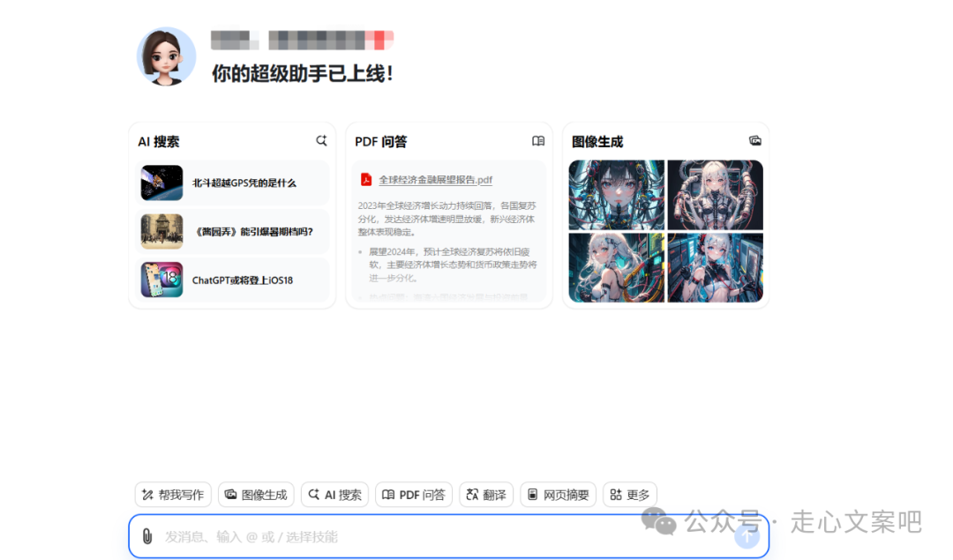The height and width of the screenshot is (560, 953).
Task: Select the PDF 问答 skill chip
Action: tap(414, 495)
